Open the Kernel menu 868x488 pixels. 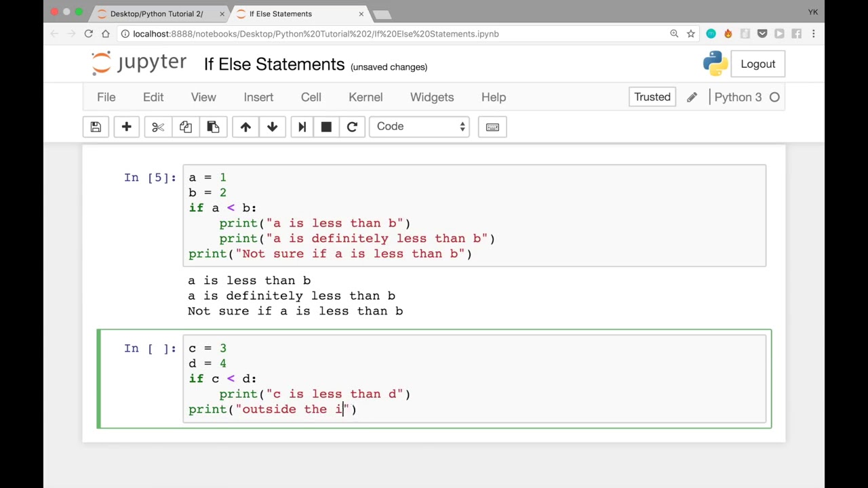[x=366, y=97]
